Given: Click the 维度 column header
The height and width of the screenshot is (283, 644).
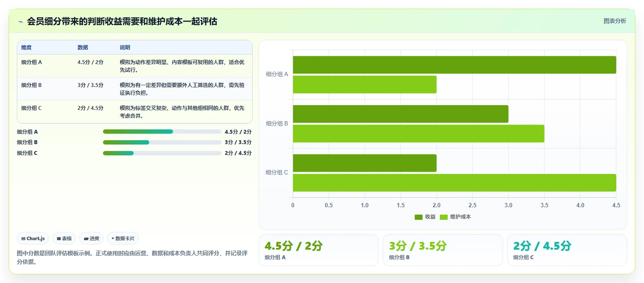Looking at the screenshot, I should 26,48.
